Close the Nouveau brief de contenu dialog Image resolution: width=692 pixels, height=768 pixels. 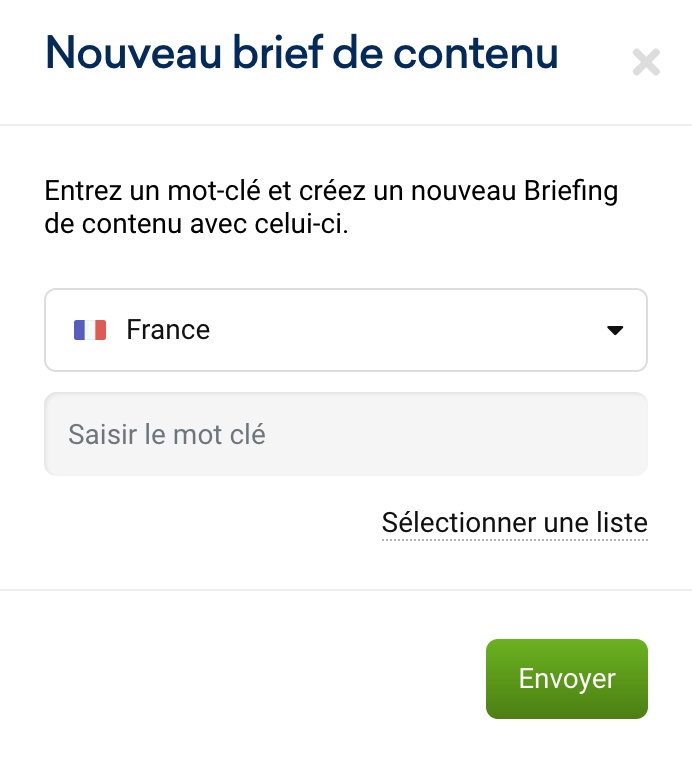[x=646, y=62]
